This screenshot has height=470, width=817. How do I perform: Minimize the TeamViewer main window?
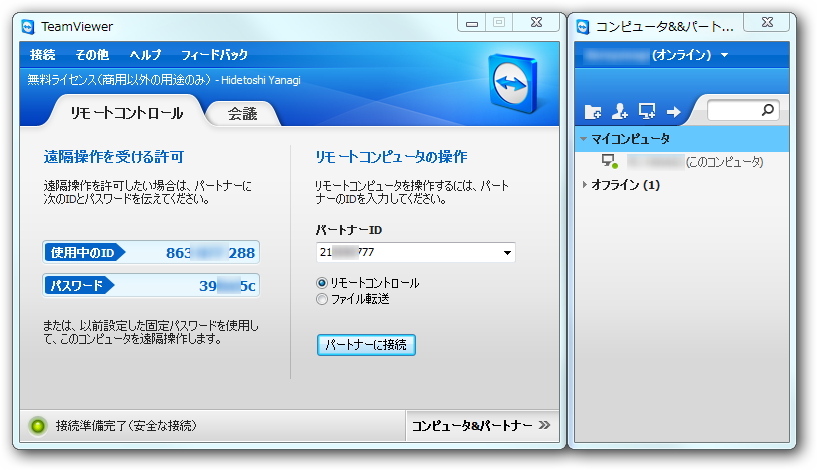pos(472,23)
